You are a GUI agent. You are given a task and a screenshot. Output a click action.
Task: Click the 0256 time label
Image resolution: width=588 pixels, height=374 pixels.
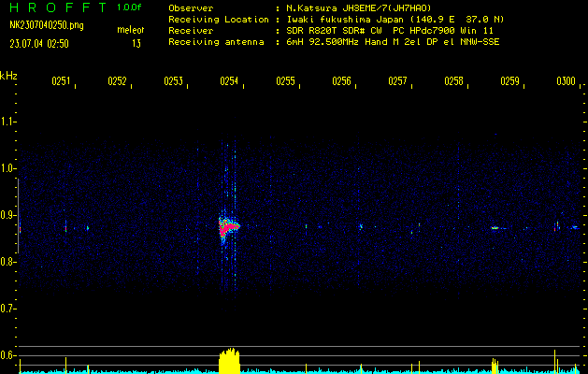pyautogui.click(x=341, y=82)
